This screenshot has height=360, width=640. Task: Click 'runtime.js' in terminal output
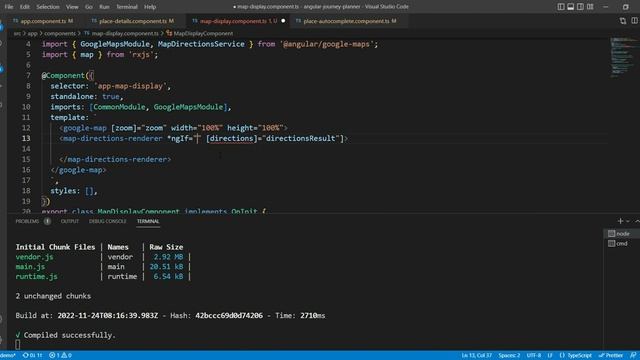click(36, 276)
